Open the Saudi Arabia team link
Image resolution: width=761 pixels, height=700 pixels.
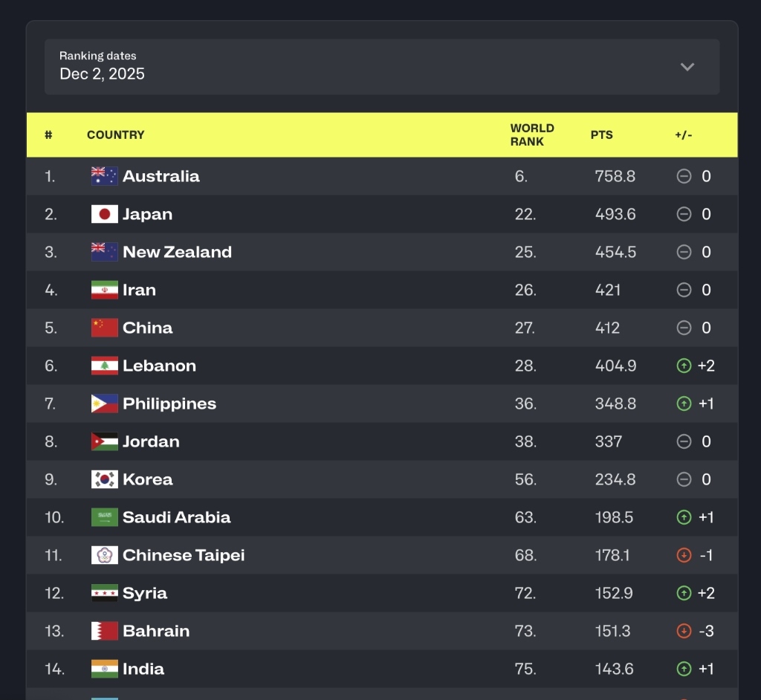click(x=176, y=517)
